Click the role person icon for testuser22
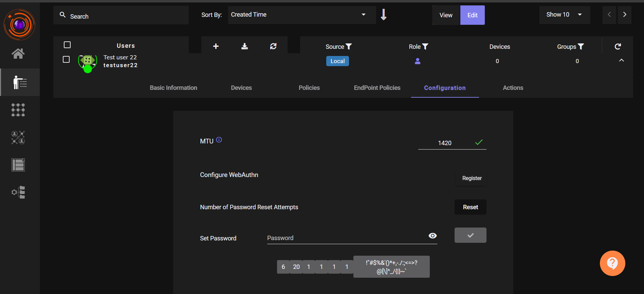644x294 pixels. coord(418,61)
